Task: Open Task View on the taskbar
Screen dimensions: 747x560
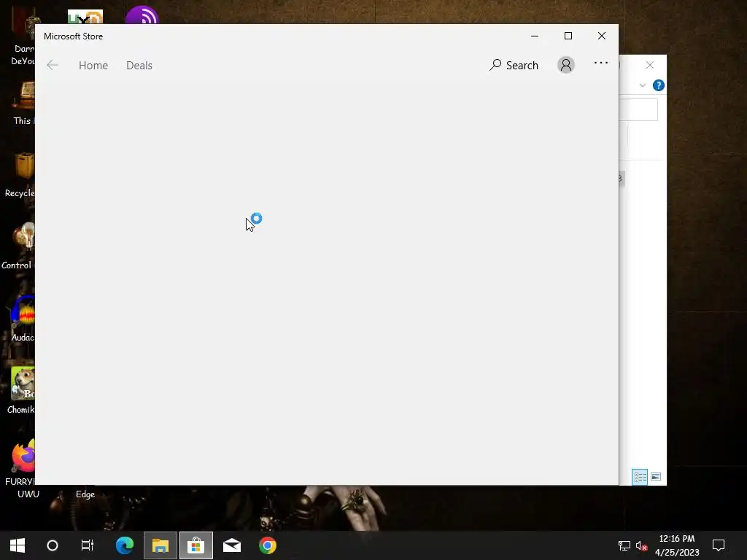Action: (x=88, y=545)
